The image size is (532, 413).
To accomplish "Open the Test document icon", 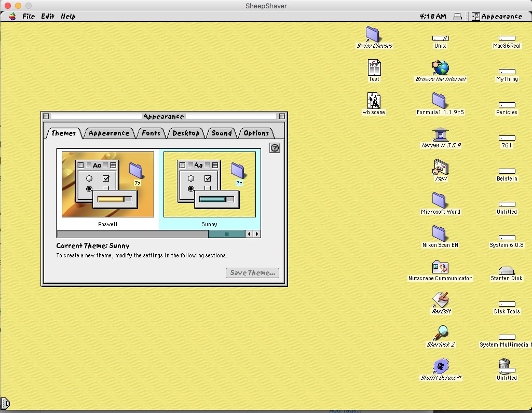I will pos(374,67).
